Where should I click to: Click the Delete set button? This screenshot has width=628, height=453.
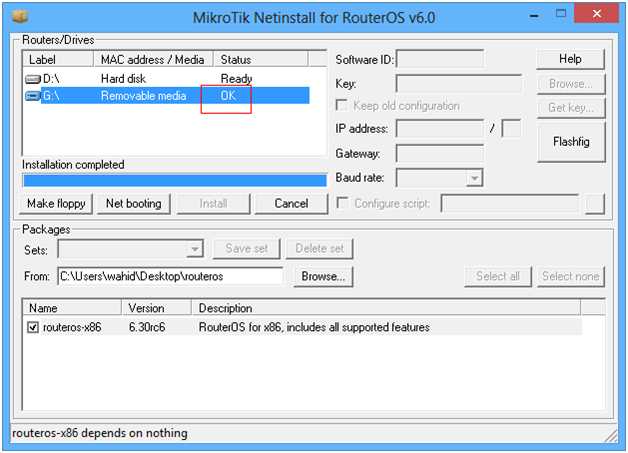[x=319, y=248]
